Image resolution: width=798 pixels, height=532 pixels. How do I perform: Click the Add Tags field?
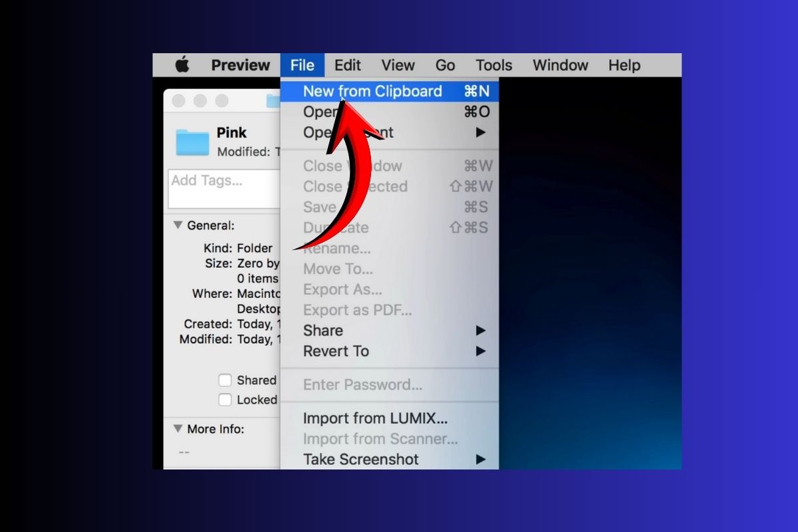[x=225, y=188]
